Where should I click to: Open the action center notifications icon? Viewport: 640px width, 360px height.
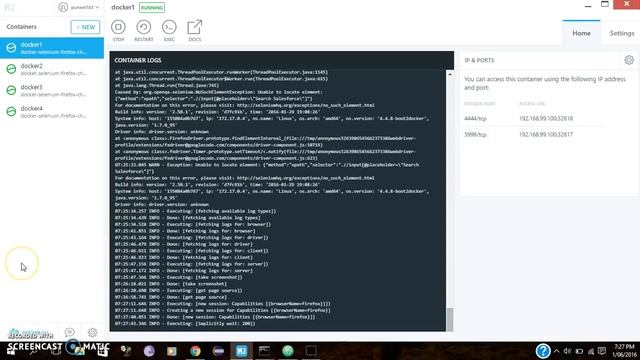pyautogui.click(x=602, y=351)
